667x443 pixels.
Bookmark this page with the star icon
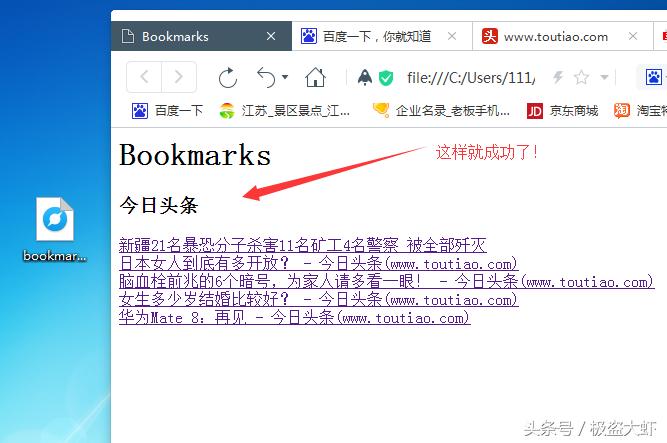581,77
